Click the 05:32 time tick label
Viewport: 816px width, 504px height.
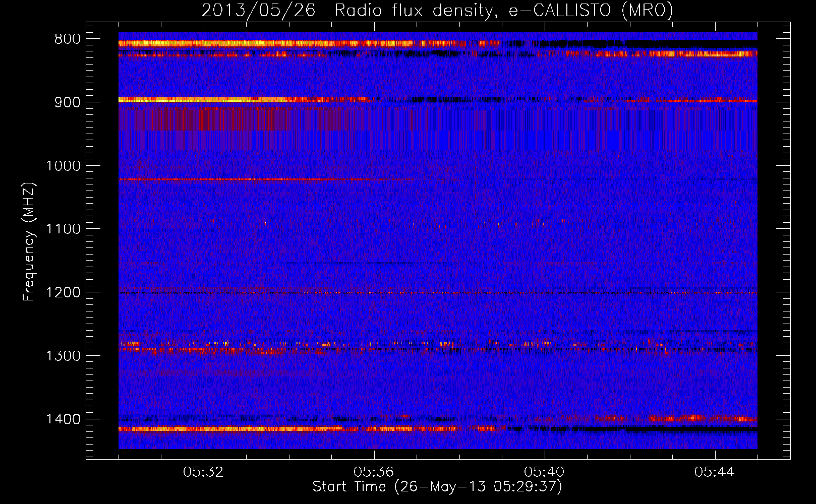point(204,472)
